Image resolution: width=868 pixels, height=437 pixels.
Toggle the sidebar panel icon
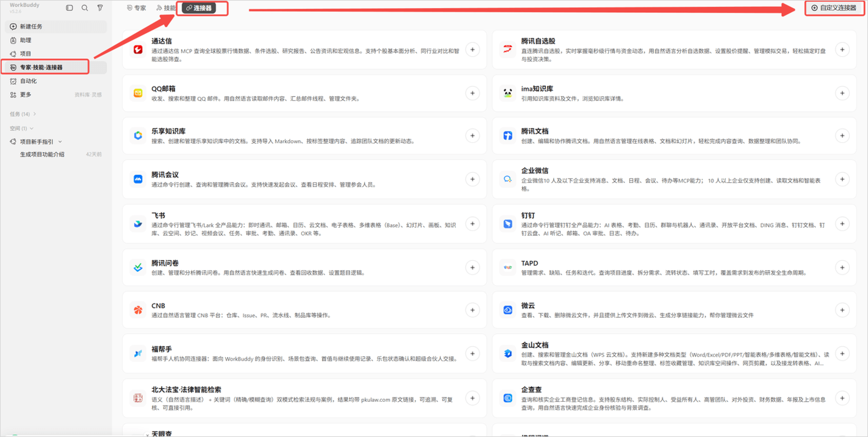(x=70, y=8)
